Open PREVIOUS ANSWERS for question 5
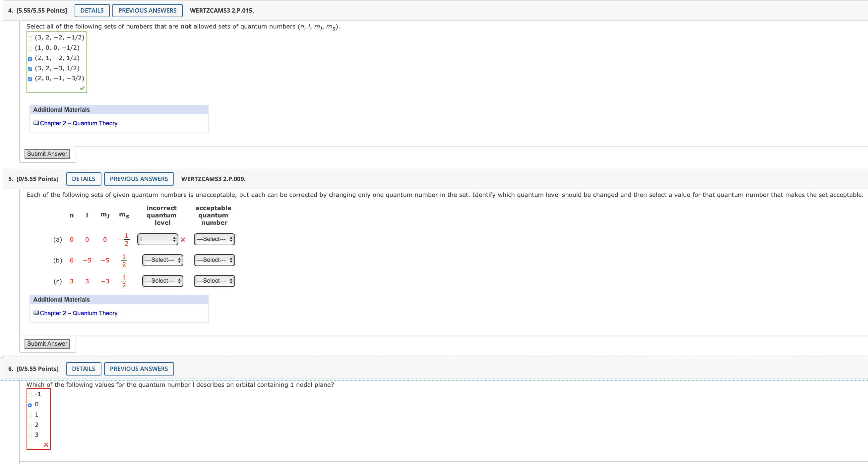Image resolution: width=868 pixels, height=464 pixels. [139, 179]
